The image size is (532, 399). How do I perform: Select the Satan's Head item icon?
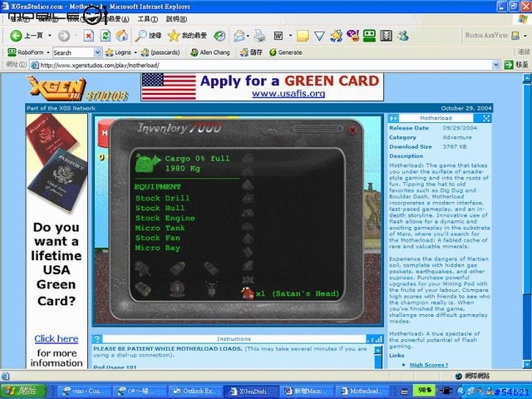click(x=248, y=293)
